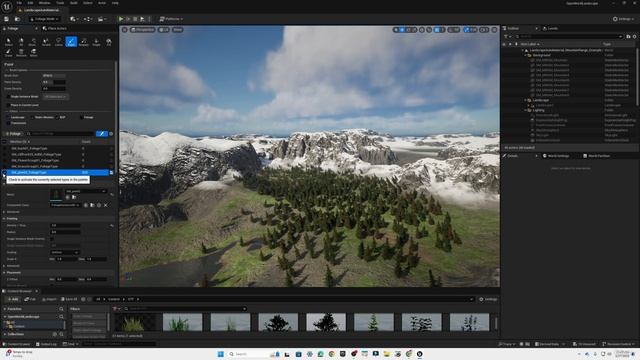Viewport: 640px width, 360px height.
Task: Open the Single Instance Mode options dropdown
Action: point(55,97)
